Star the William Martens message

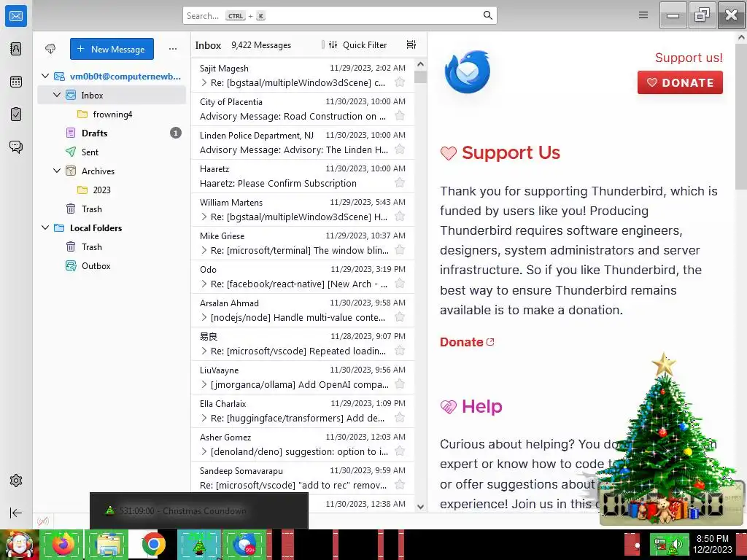pos(400,216)
